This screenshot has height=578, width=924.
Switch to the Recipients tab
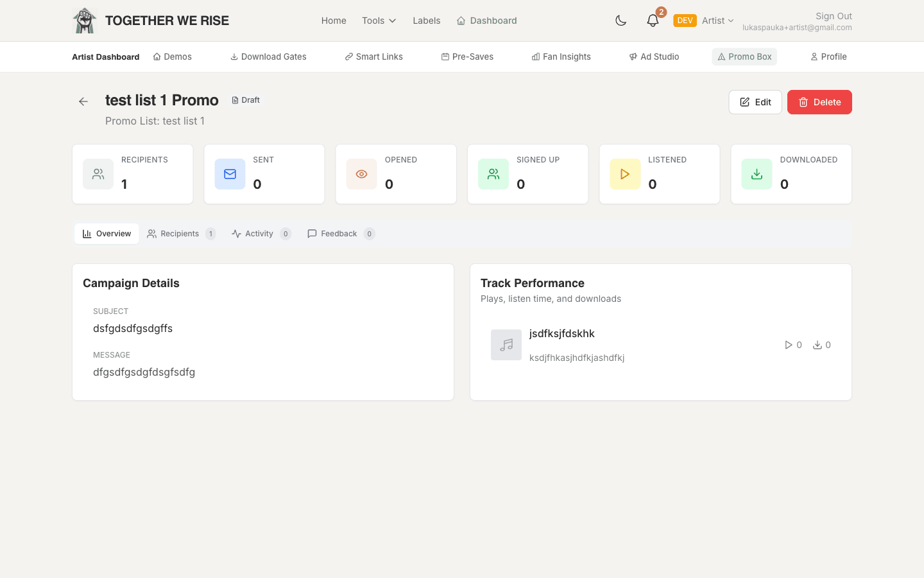tap(180, 233)
